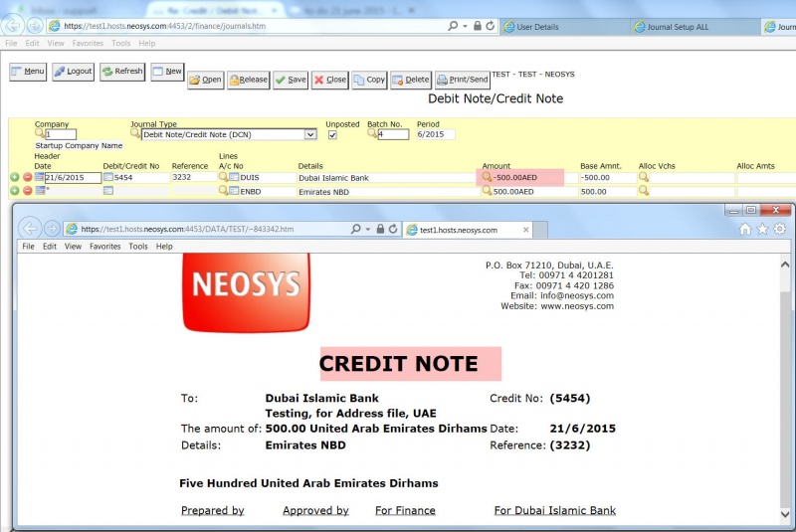This screenshot has width=796, height=532.
Task: Close the current journal document
Action: point(330,80)
